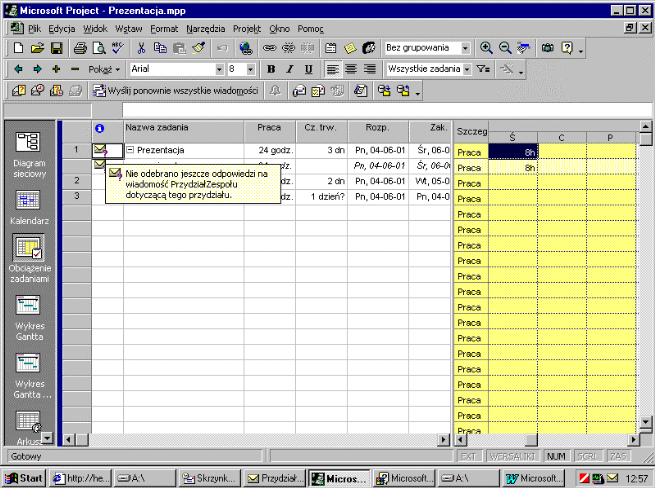Click the Print icon in toolbar
Image resolution: width=655 pixels, height=488 pixels.
pyautogui.click(x=80, y=48)
